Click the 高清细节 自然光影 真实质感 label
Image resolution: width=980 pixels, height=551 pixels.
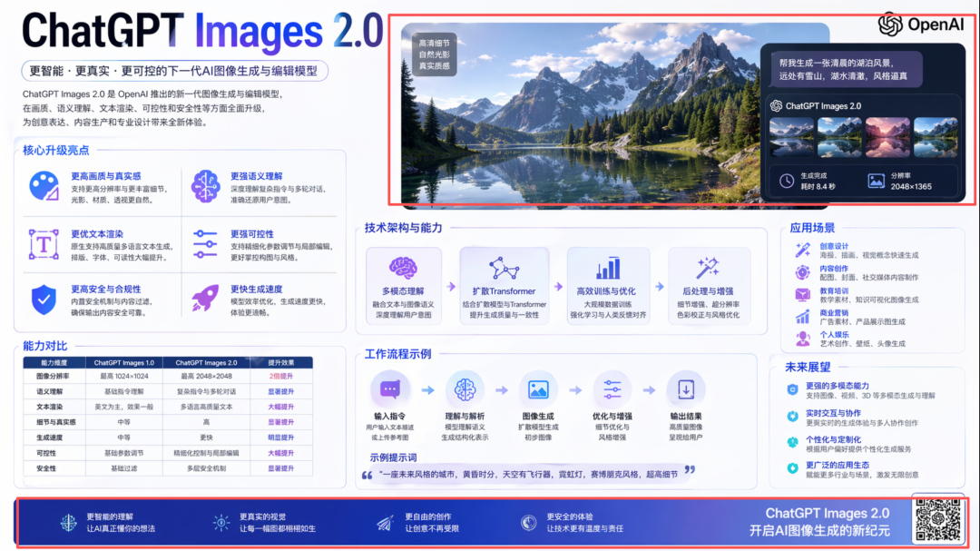pyautogui.click(x=434, y=54)
